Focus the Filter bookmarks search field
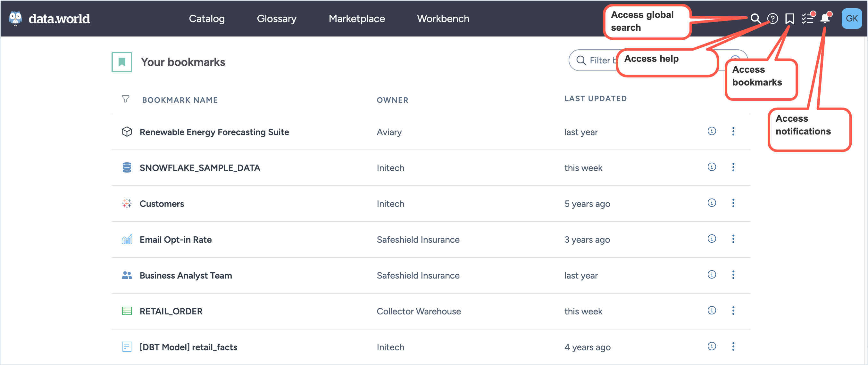 (600, 60)
